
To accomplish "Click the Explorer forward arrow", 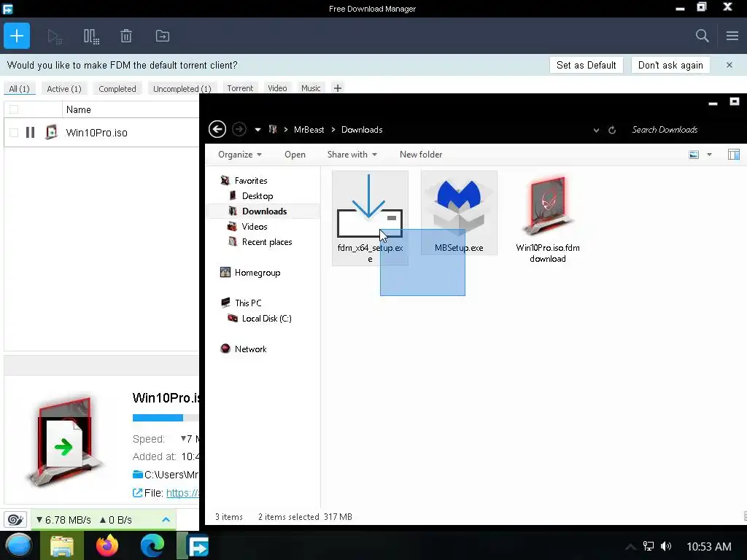I will tap(239, 129).
